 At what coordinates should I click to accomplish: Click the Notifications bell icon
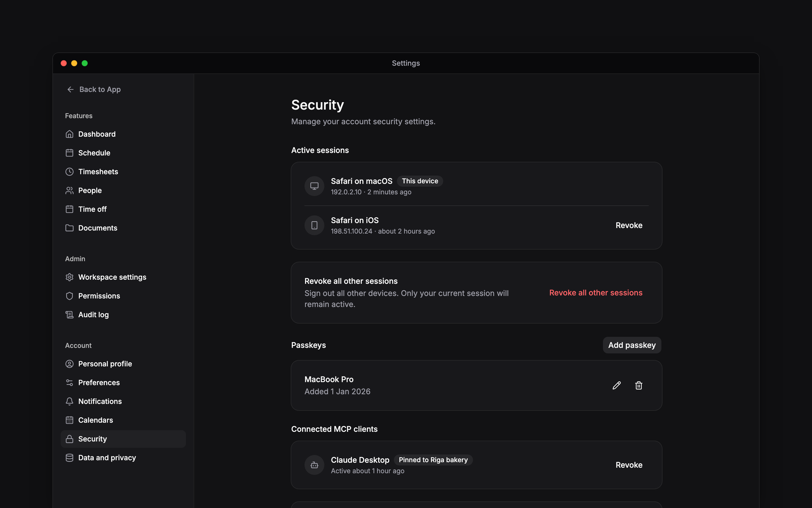click(x=70, y=401)
